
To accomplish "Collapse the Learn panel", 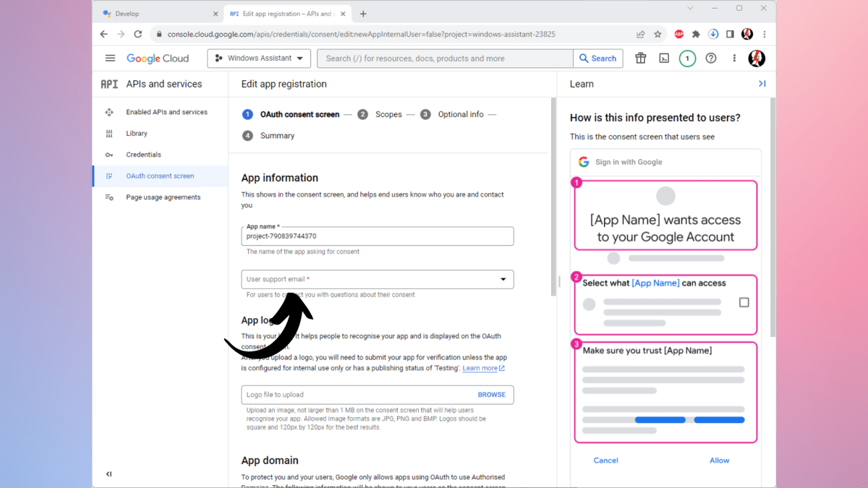I will click(762, 84).
